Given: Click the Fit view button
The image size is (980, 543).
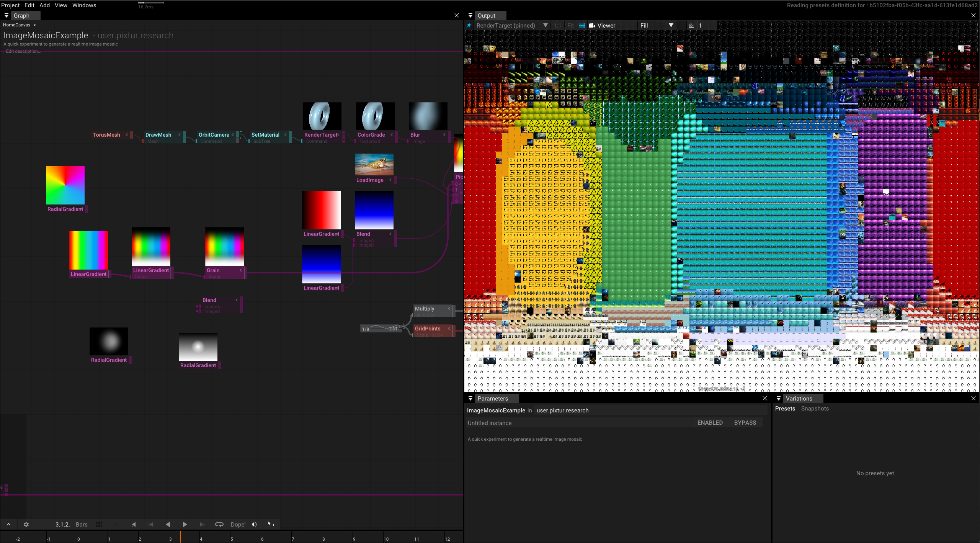Looking at the screenshot, I should [x=570, y=26].
